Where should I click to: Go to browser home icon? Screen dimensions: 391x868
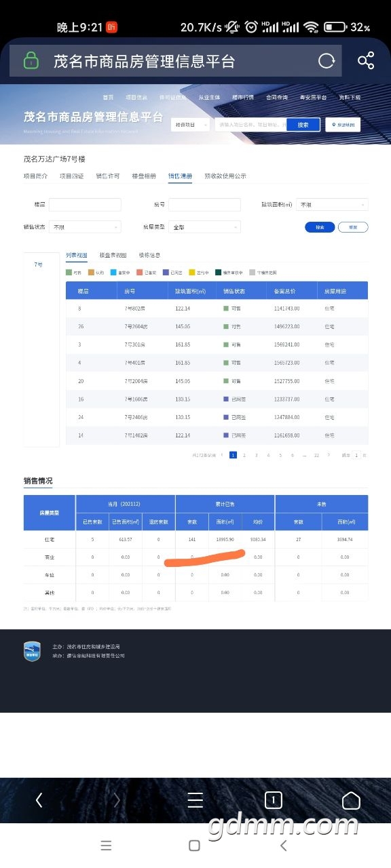pyautogui.click(x=351, y=800)
